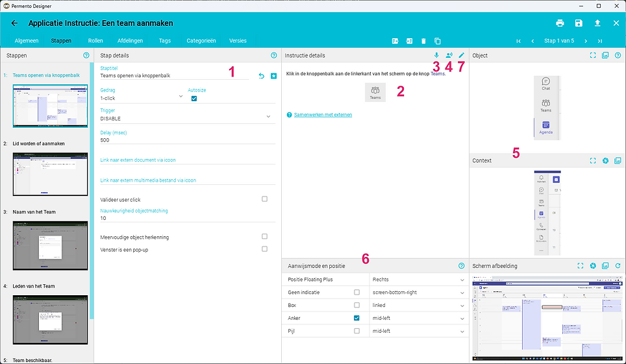
Task: Print the instruction using the printer icon
Action: (x=560, y=23)
